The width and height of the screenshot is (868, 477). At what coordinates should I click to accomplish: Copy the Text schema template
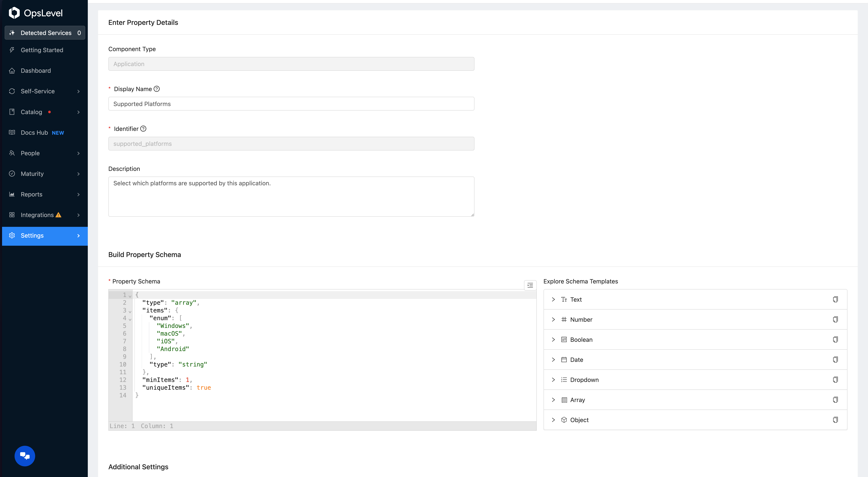835,299
